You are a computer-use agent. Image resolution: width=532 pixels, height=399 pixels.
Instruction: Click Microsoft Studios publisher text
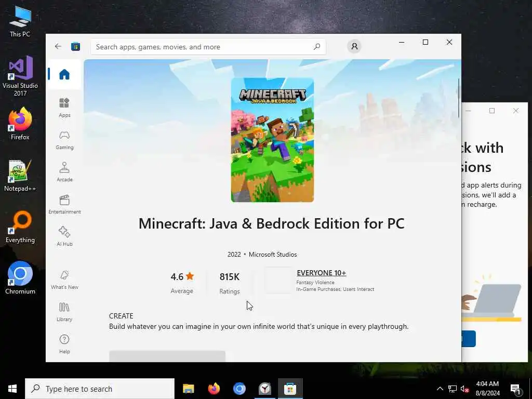point(273,255)
